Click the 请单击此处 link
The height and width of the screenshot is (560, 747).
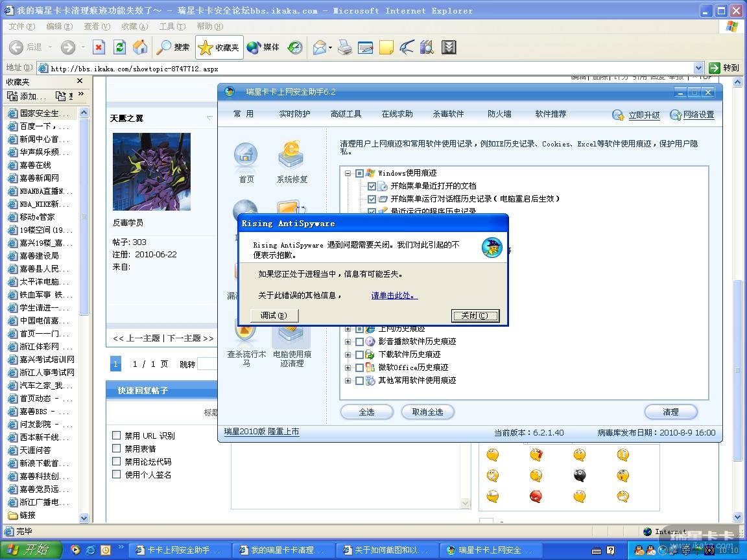coord(394,296)
